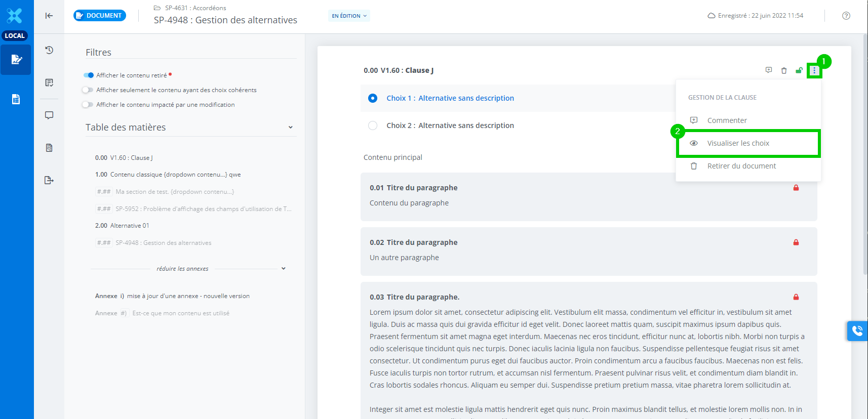This screenshot has width=868, height=419.
Task: Click the export document icon
Action: (49, 180)
